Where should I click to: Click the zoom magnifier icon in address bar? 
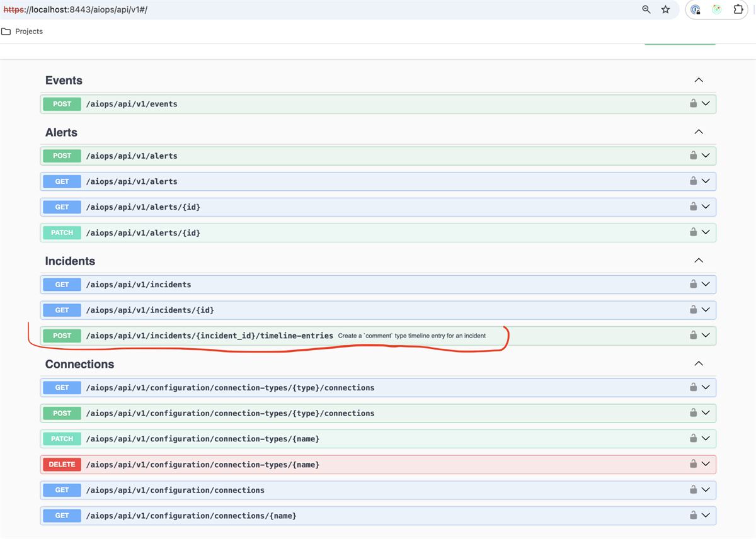click(646, 9)
